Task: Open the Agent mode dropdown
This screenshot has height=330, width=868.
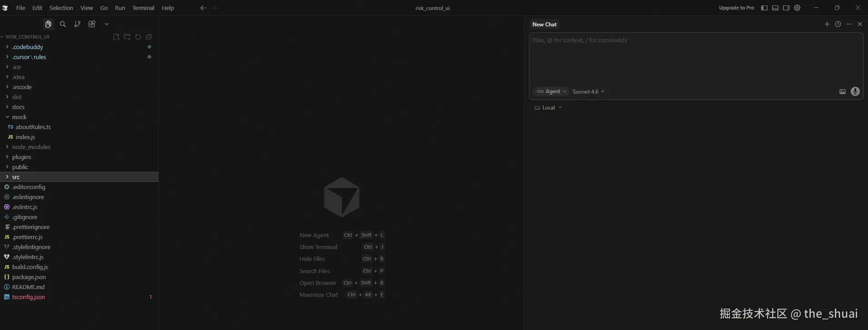Action: pyautogui.click(x=551, y=91)
